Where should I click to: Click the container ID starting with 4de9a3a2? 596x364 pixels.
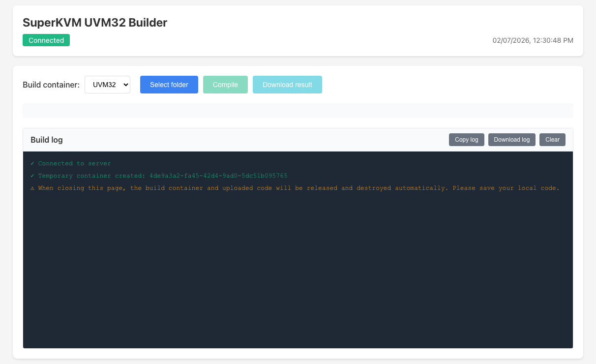pos(218,176)
